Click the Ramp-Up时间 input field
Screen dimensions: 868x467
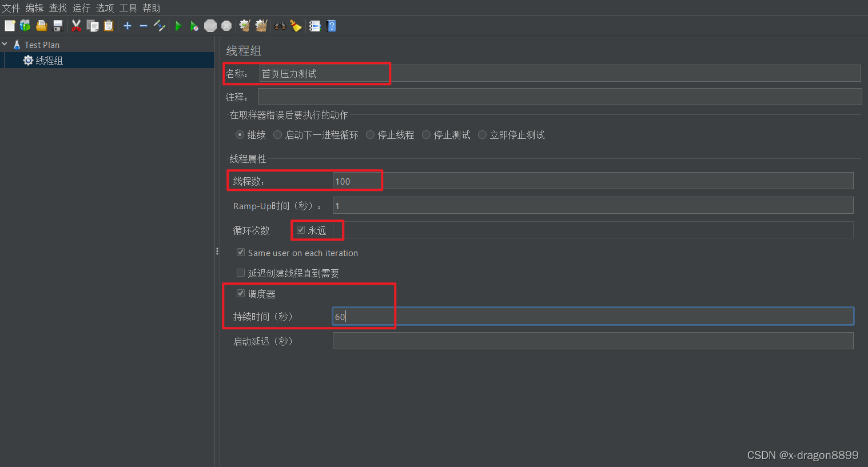pos(593,205)
